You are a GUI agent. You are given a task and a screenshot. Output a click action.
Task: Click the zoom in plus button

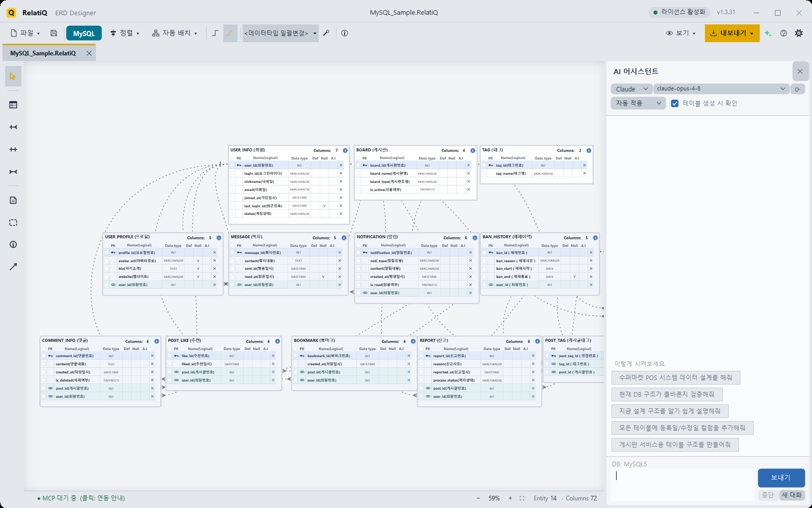pyautogui.click(x=510, y=498)
